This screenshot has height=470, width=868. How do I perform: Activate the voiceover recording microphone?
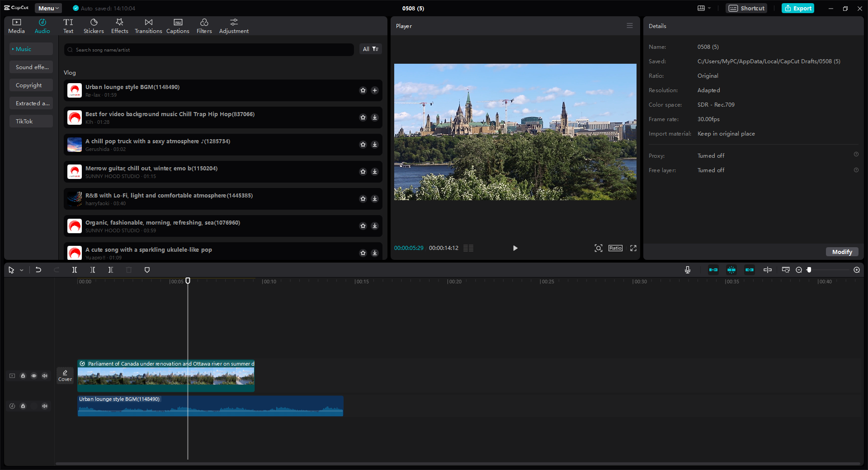click(x=687, y=270)
